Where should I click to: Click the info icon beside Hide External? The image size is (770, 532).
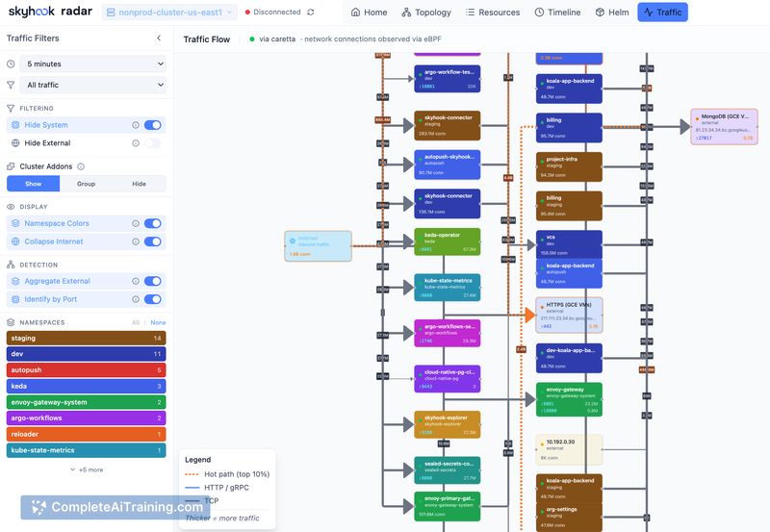(x=136, y=143)
